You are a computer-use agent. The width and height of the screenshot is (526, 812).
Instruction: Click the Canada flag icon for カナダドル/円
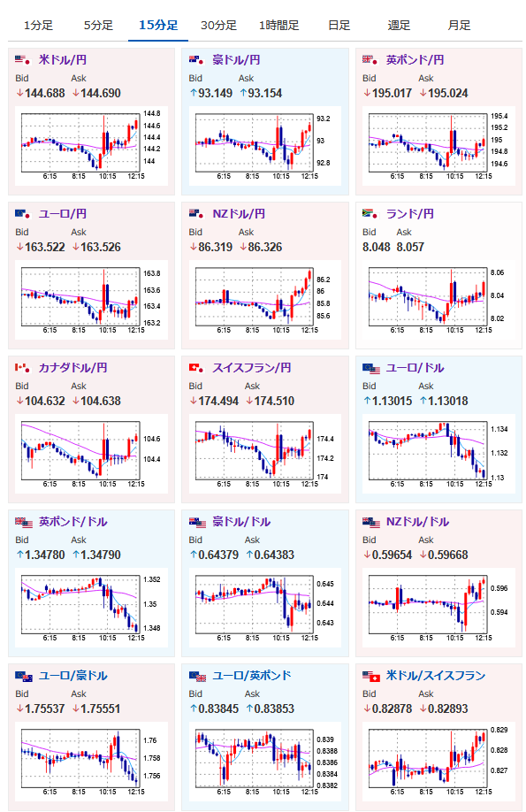point(23,368)
